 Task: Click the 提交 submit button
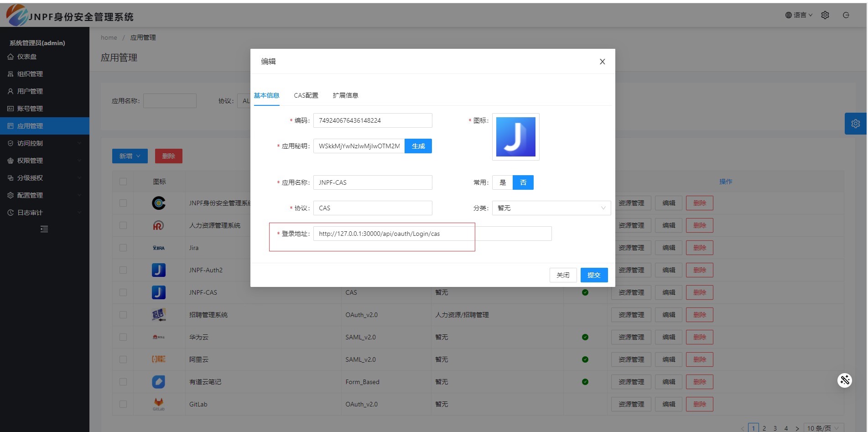594,275
